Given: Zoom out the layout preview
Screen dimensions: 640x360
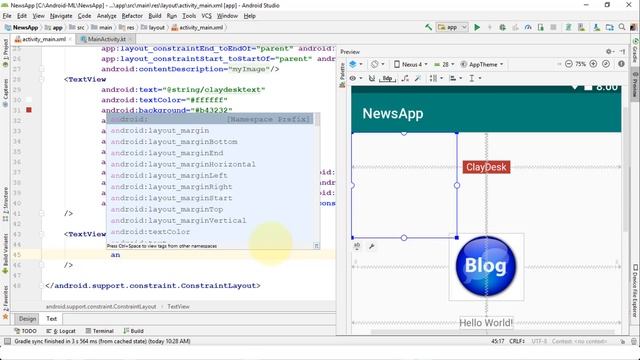Looking at the screenshot, I should (x=569, y=64).
